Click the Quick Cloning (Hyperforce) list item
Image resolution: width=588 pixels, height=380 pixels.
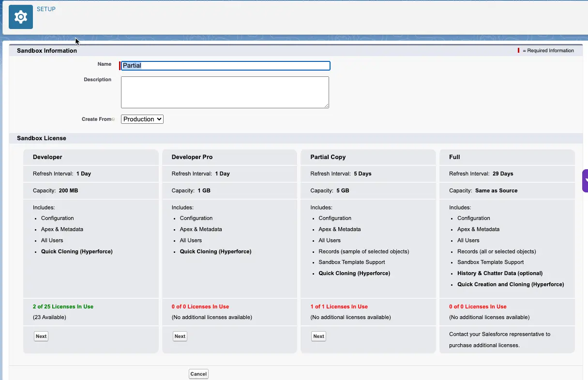coord(76,251)
